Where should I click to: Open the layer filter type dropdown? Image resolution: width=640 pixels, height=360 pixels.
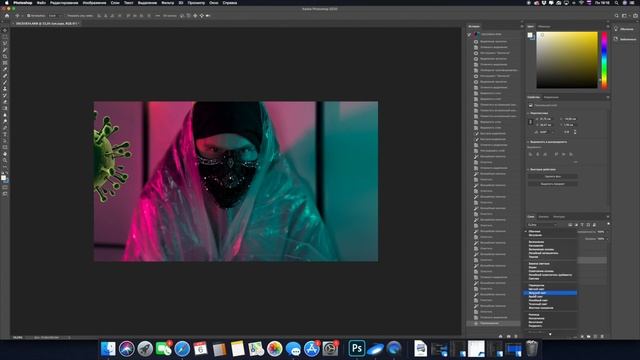(x=542, y=224)
